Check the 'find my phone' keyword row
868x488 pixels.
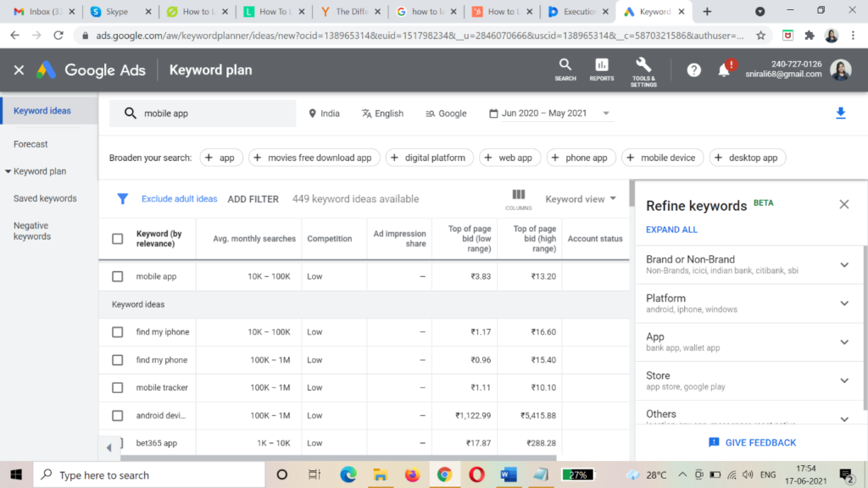[x=117, y=360]
